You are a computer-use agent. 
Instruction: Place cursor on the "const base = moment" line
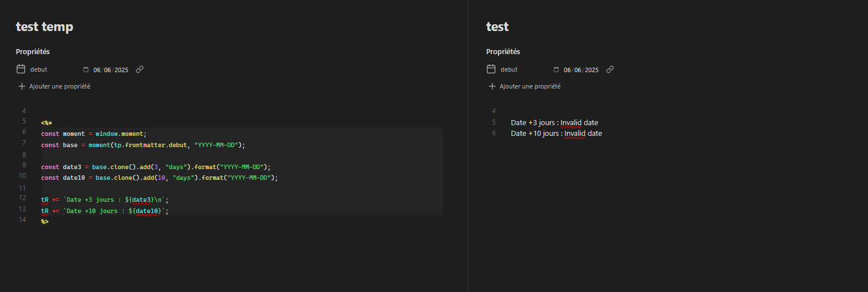tap(144, 145)
